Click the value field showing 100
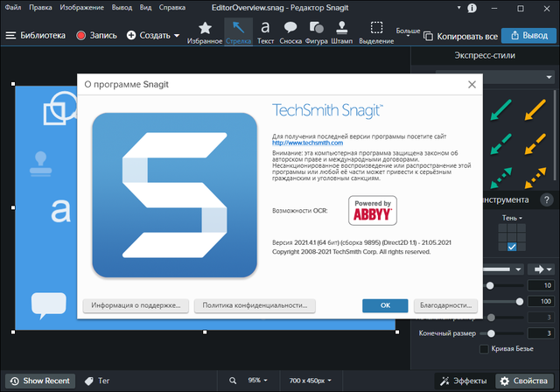 tap(541, 301)
